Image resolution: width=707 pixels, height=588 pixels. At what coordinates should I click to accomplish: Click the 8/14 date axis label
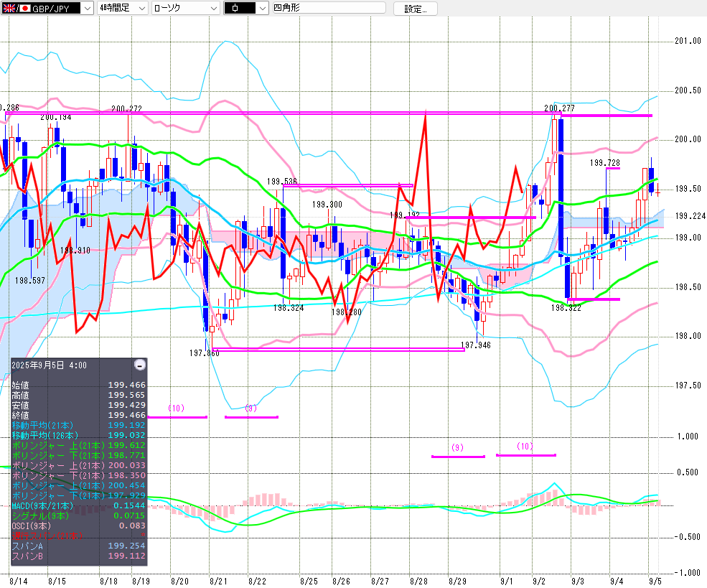click(18, 582)
